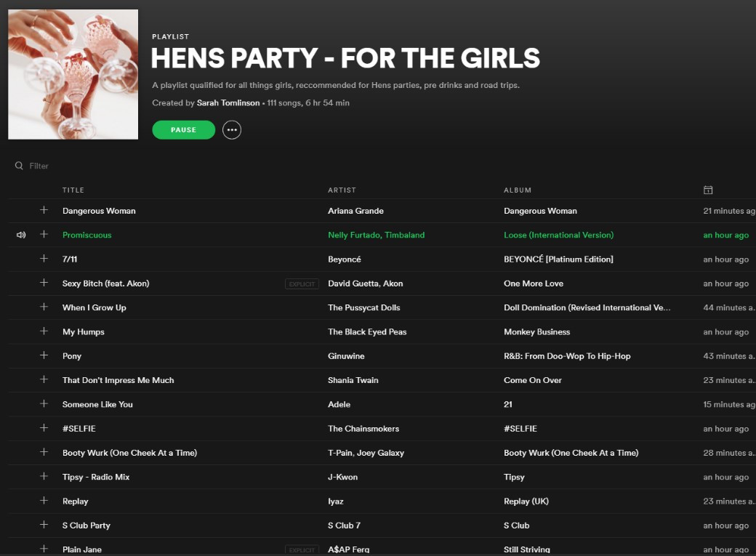The width and height of the screenshot is (756, 556).
Task: Click the plus icon beside Dangerous Woman
Action: pos(44,210)
